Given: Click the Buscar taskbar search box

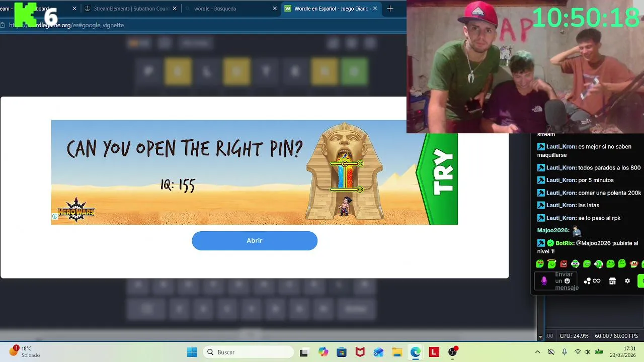Looking at the screenshot, I should pos(248,352).
